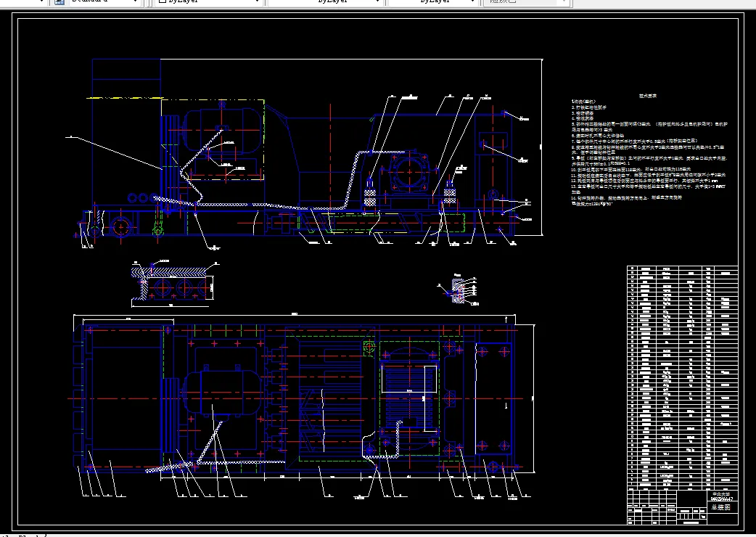This screenshot has height=537, width=756.
Task: Click the 总装图 title block text
Action: [720, 507]
